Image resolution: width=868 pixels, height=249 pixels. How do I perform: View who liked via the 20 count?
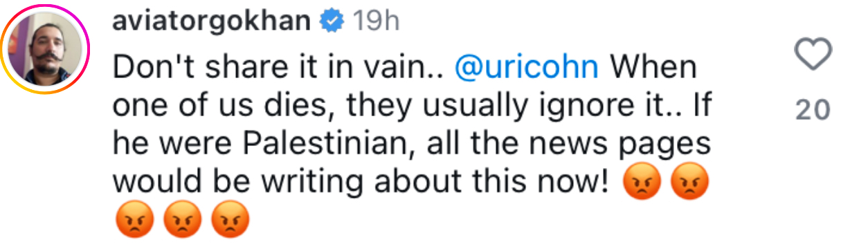click(x=813, y=109)
